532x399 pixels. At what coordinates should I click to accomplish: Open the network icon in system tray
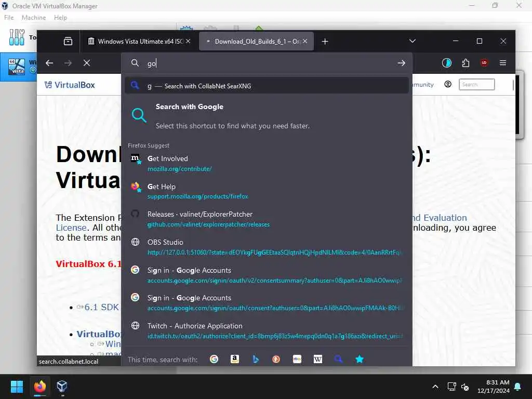pyautogui.click(x=451, y=387)
